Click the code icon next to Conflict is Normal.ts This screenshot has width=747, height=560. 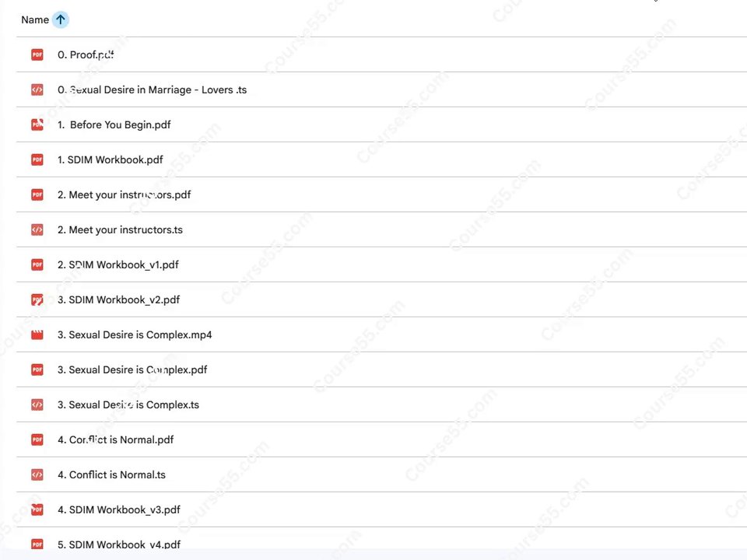[37, 474]
